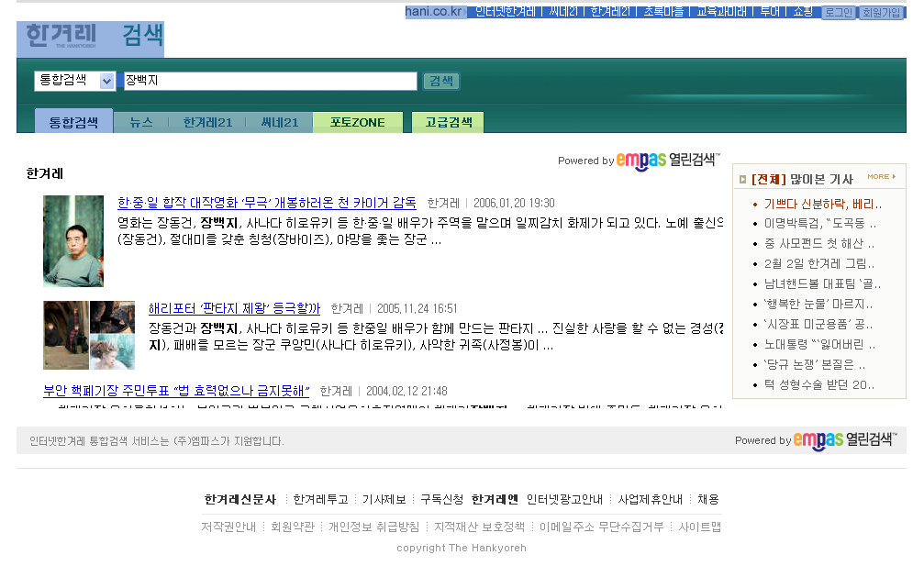Click the thumbnail of the man in green
Image resolution: width=924 pixels, height=577 pixels.
73,241
